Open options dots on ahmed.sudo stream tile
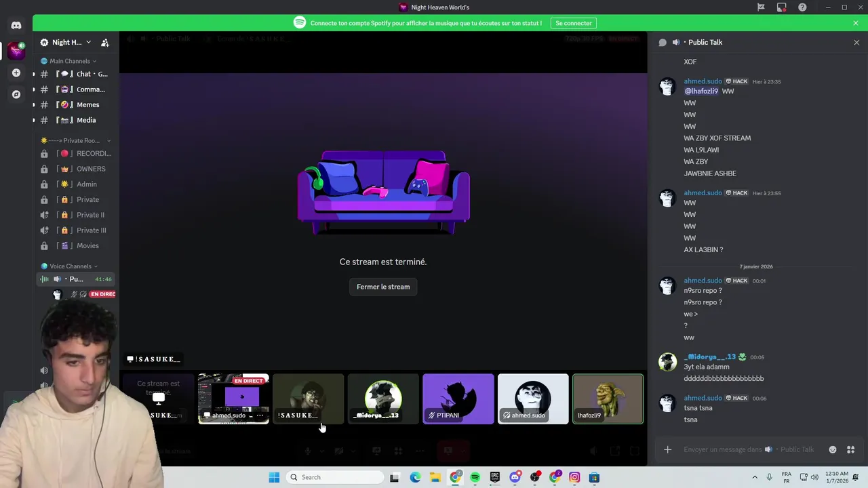Viewport: 868px width, 488px height. [x=259, y=415]
